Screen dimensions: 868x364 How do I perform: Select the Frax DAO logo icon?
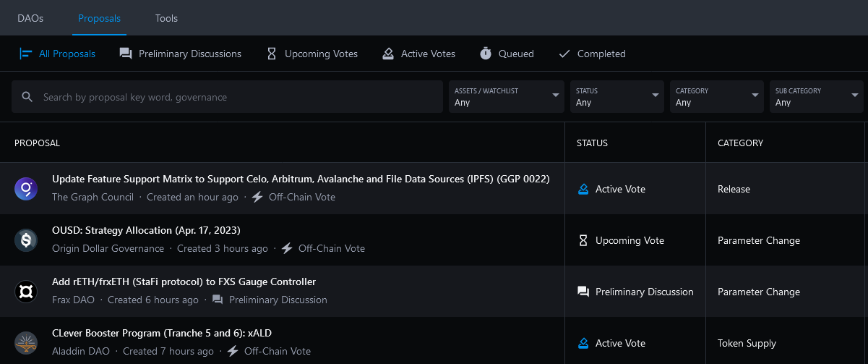pos(26,292)
